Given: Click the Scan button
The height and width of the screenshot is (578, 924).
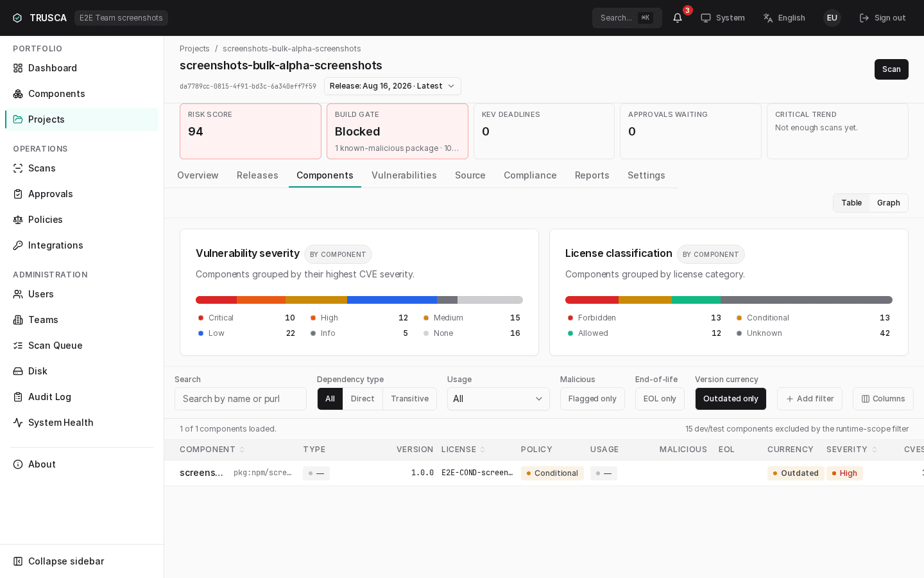Looking at the screenshot, I should (891, 69).
